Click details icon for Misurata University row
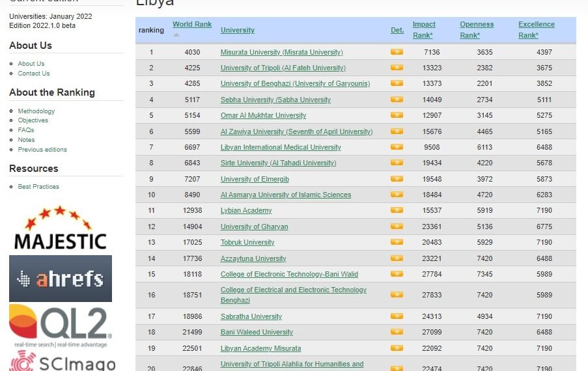 point(397,52)
